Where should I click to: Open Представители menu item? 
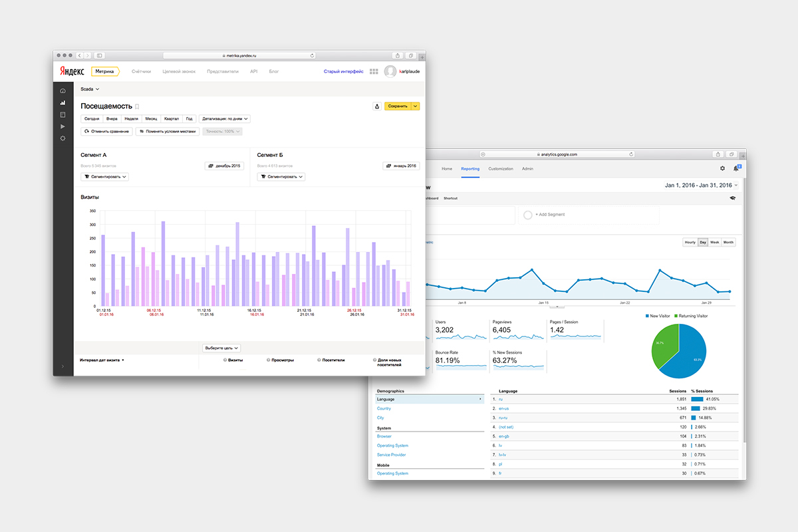pyautogui.click(x=223, y=71)
